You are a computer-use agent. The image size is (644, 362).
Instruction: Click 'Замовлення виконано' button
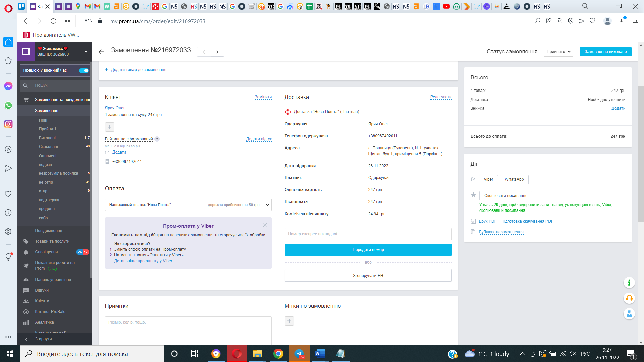[x=605, y=52]
